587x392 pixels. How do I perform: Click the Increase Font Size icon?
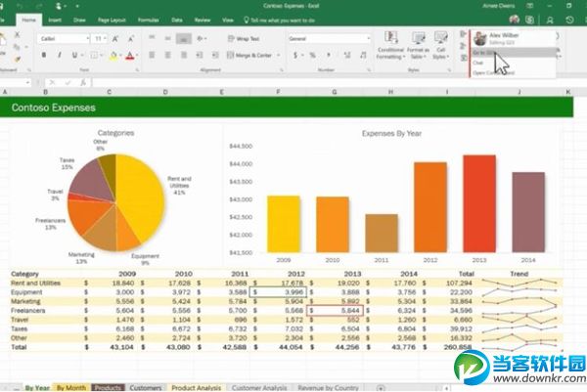(116, 39)
